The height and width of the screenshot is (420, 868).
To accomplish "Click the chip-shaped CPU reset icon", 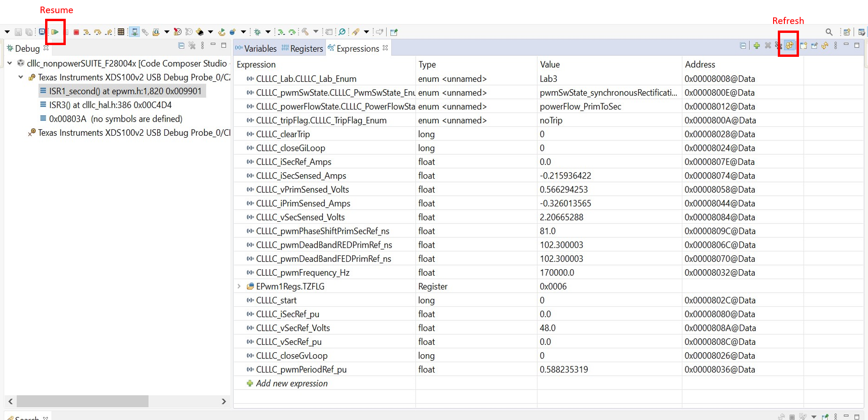I will pos(200,32).
